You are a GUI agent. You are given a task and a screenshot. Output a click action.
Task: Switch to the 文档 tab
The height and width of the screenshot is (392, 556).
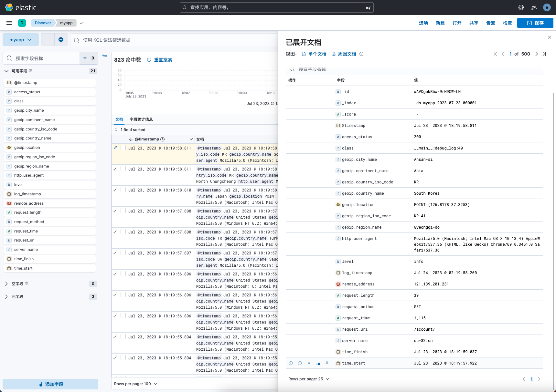119,119
